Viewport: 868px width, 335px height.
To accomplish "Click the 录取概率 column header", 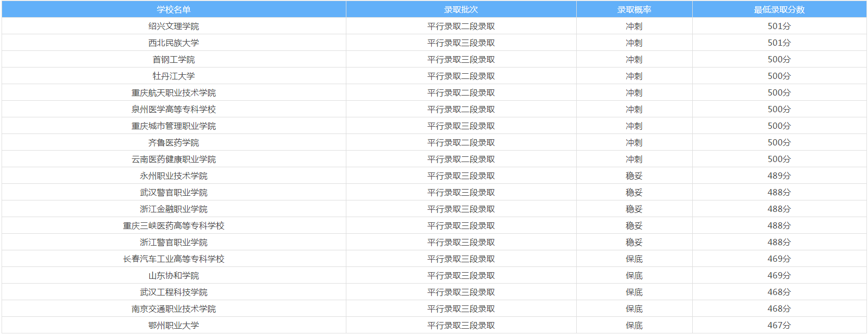I will point(634,9).
